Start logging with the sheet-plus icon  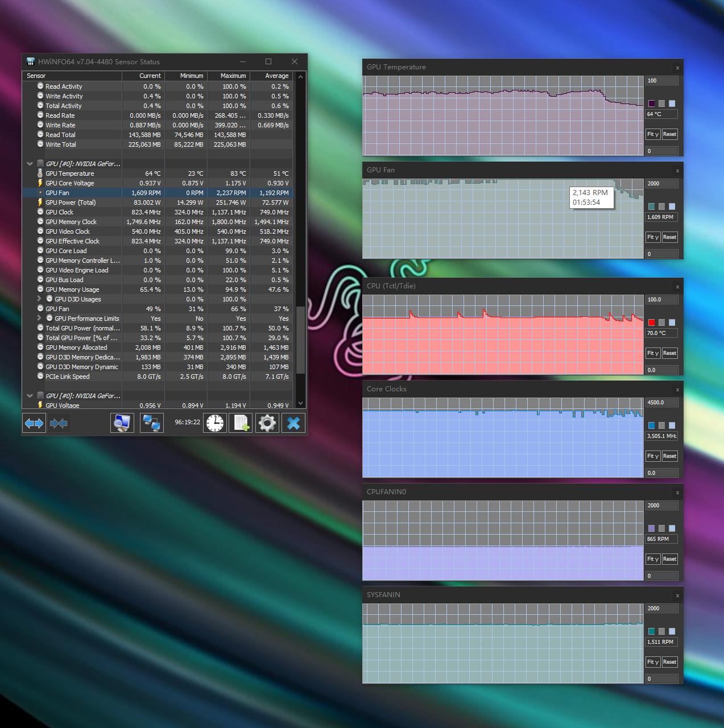point(241,423)
